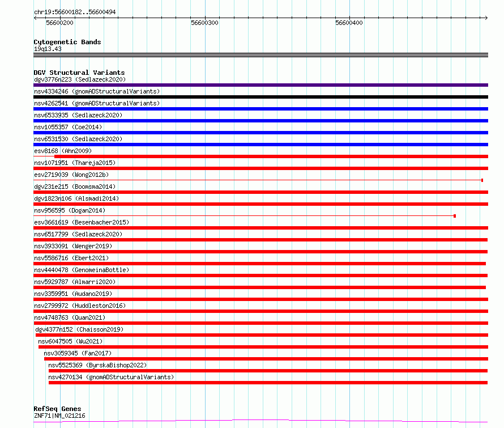Click nsv6533935 (Sedlazeck2020) label
Image resolution: width=504 pixels, height=428 pixels.
click(x=78, y=115)
